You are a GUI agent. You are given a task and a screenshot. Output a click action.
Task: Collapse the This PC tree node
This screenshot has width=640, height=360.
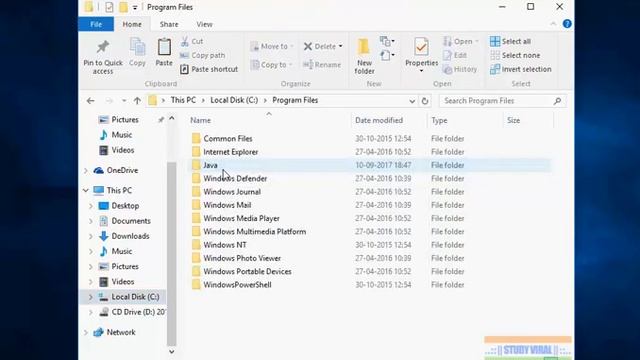[86, 190]
